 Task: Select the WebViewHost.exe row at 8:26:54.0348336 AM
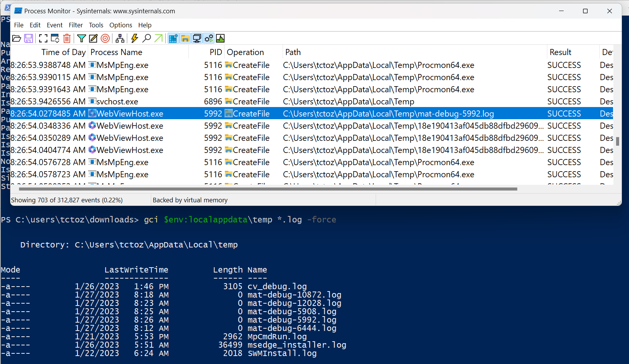[x=311, y=126]
